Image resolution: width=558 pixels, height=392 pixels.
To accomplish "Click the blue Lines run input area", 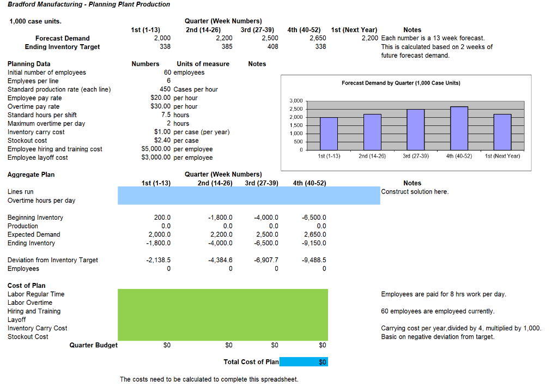I will 218,191.
